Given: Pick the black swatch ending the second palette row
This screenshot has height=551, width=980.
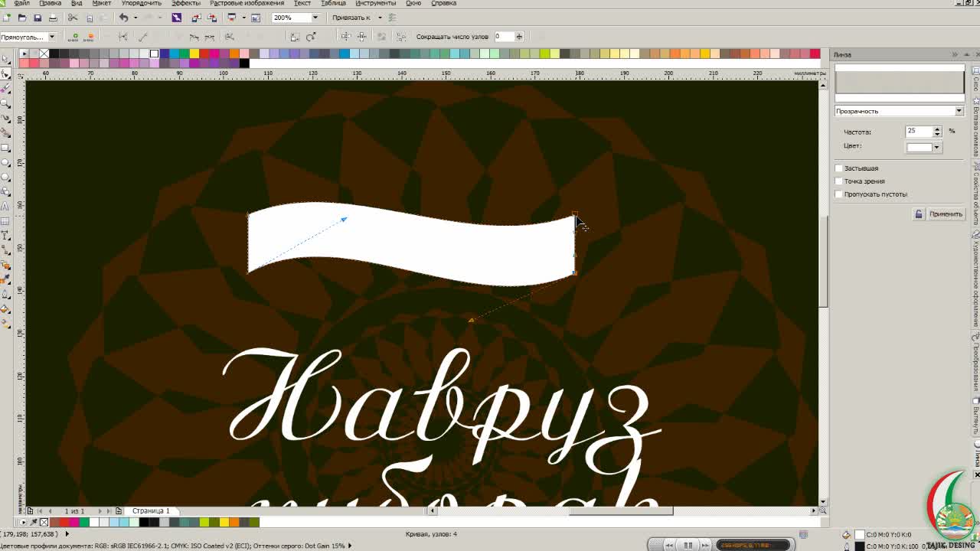Looking at the screenshot, I should coord(244,63).
